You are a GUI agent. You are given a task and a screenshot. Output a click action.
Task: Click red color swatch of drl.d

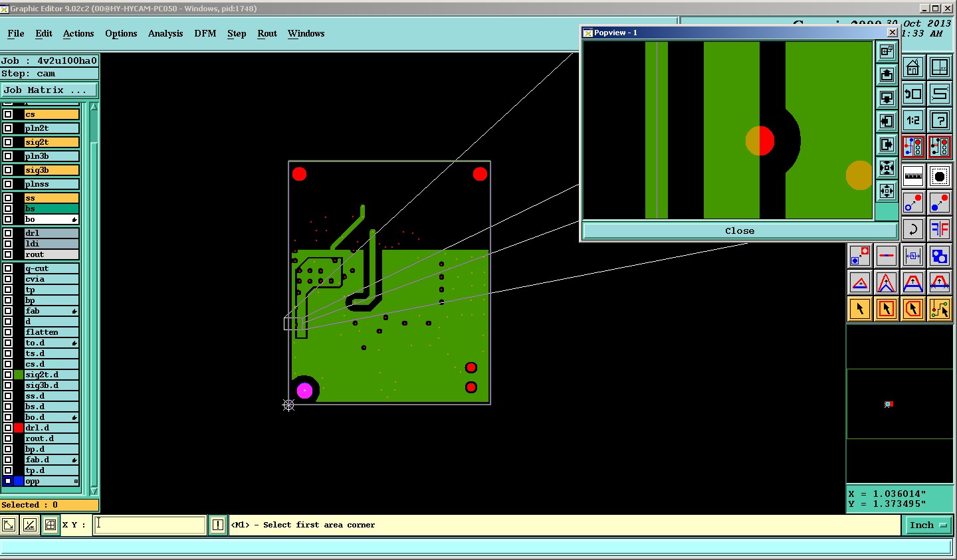(x=19, y=428)
